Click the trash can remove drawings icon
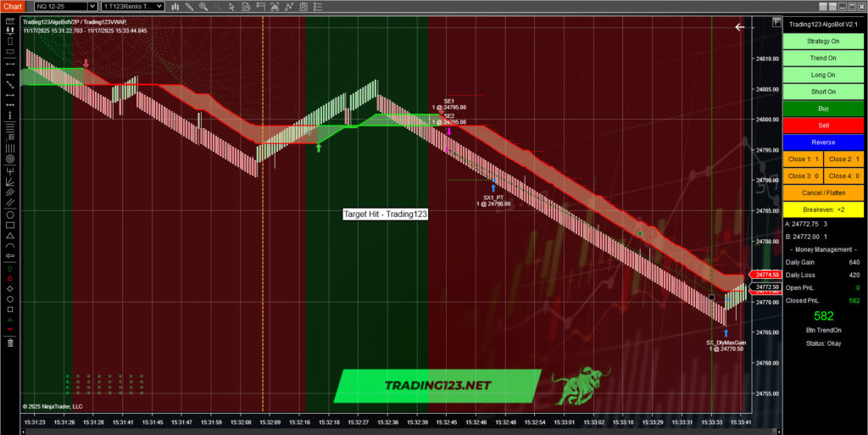Viewport: 868px width, 435px height. [x=10, y=343]
